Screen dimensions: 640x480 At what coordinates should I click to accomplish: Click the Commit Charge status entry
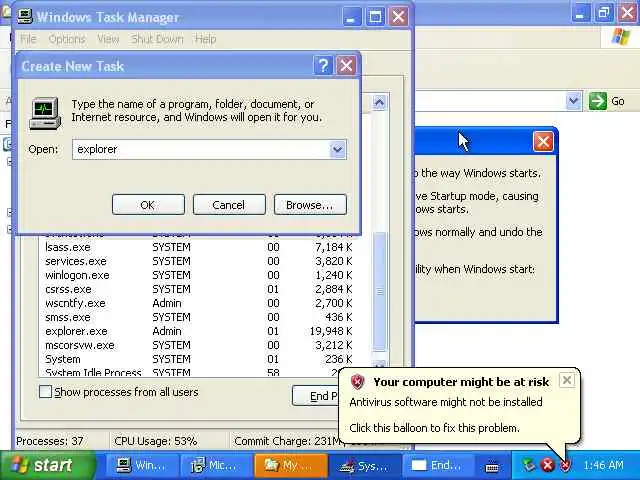(x=287, y=441)
